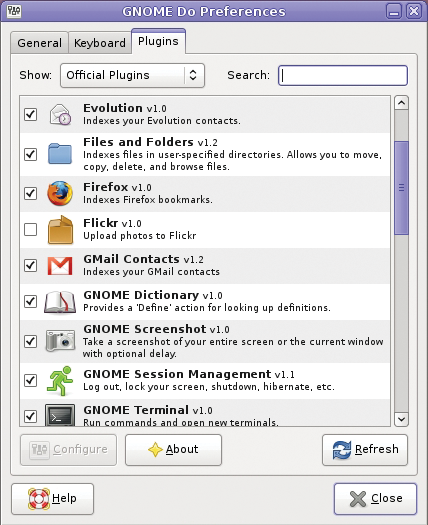Image resolution: width=428 pixels, height=525 pixels.
Task: Select the 'GNOME Dictionary v1.0' title
Action: coord(153,295)
